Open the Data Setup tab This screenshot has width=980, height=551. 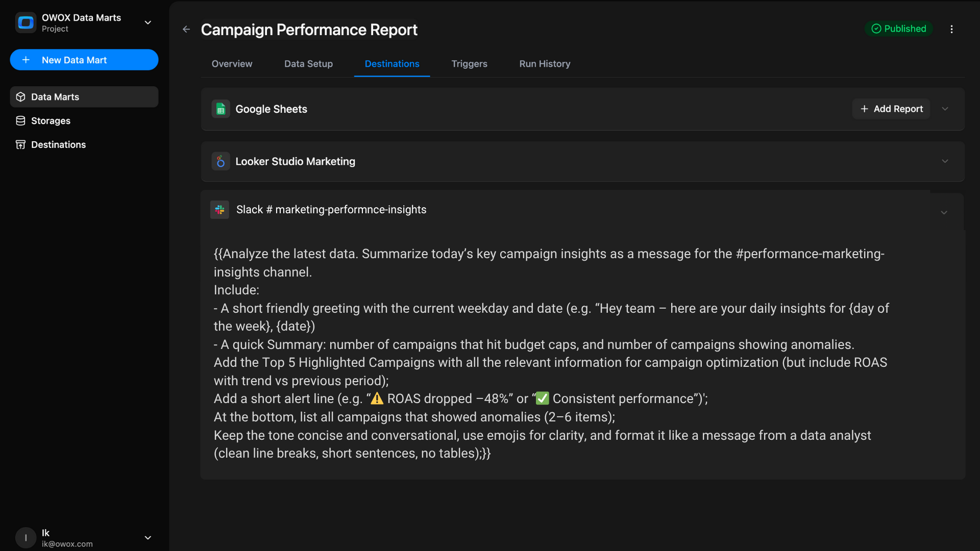[x=308, y=64]
